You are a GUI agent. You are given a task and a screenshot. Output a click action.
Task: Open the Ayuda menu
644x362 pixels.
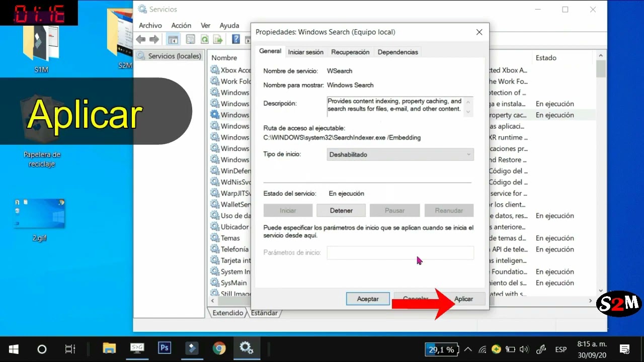(229, 25)
